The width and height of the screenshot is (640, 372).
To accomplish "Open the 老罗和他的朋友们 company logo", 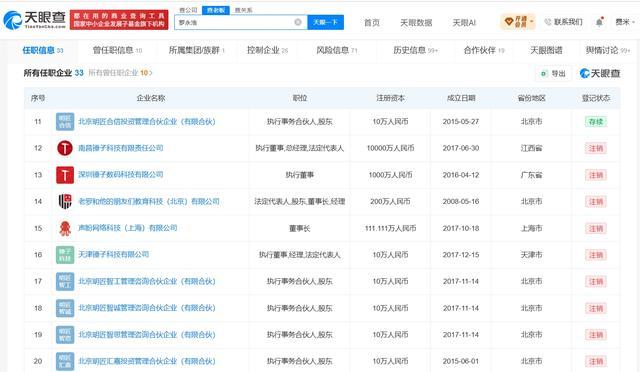I will point(64,201).
